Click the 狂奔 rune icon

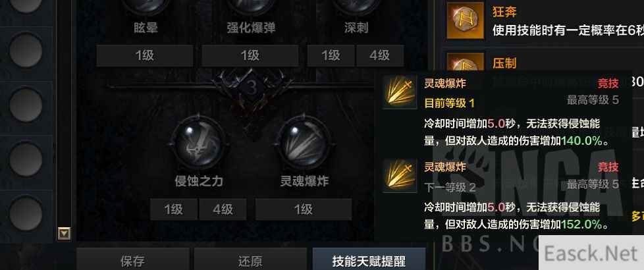coord(466,20)
